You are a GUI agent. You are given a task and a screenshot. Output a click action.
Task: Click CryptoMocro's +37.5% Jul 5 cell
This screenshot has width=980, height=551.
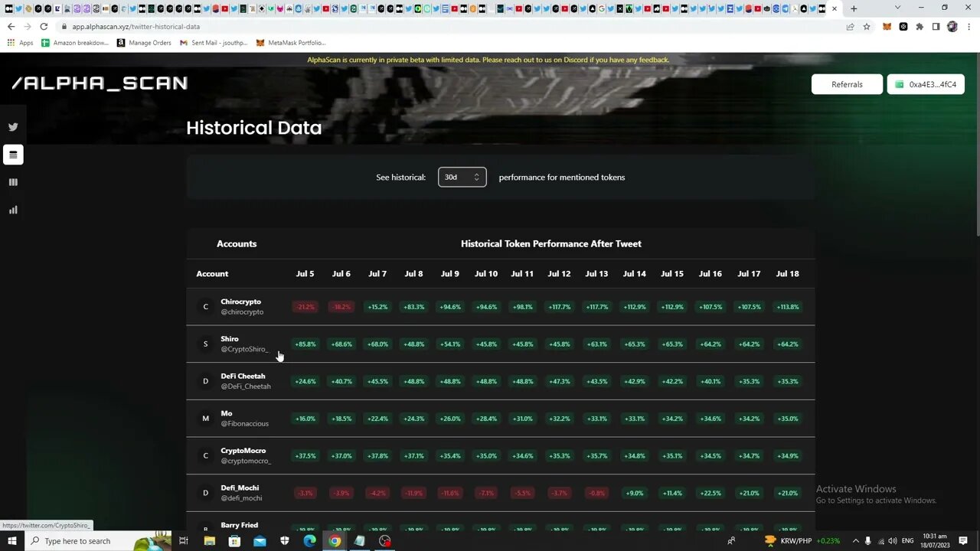305,456
